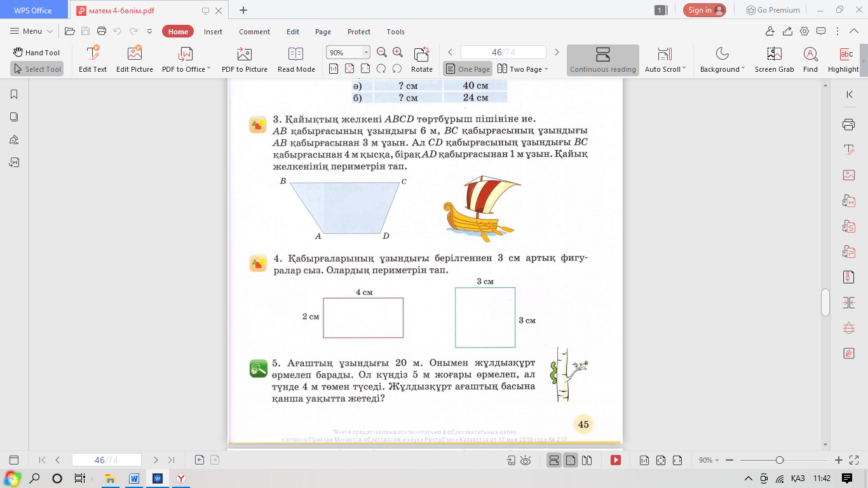Expand the PDF to Office dropdown
This screenshot has width=868, height=488.
coord(208,69)
